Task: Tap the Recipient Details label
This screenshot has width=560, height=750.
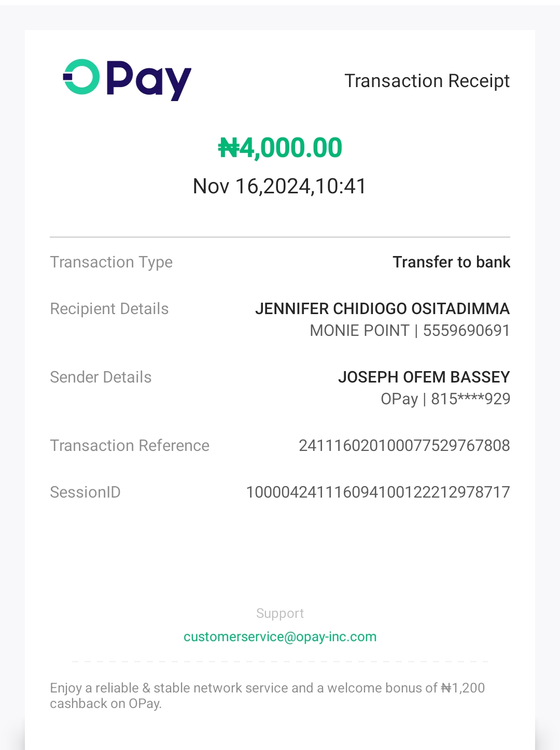Action: [x=109, y=309]
